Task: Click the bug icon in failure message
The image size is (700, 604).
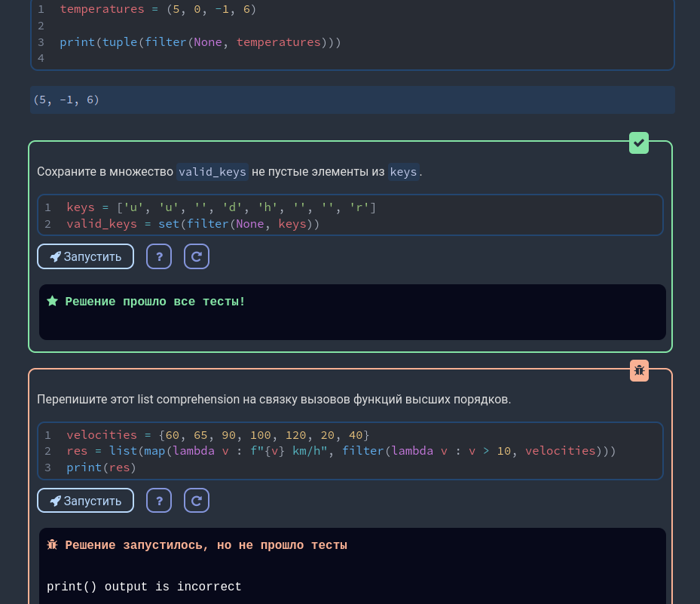Action: pos(52,544)
